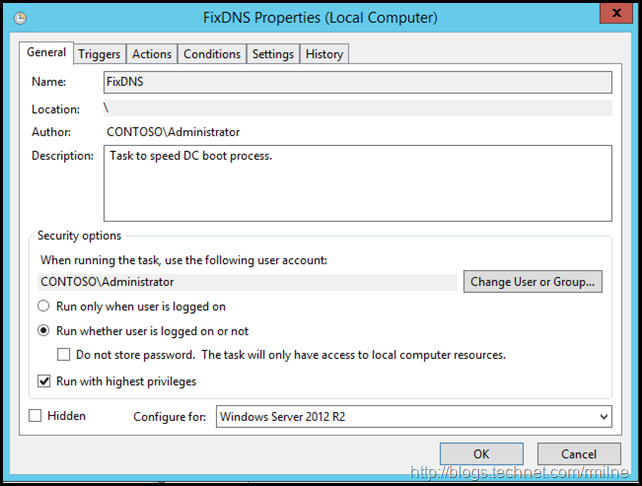
Task: Open the Windows Server 2012 R2 combo box
Action: pos(412,417)
